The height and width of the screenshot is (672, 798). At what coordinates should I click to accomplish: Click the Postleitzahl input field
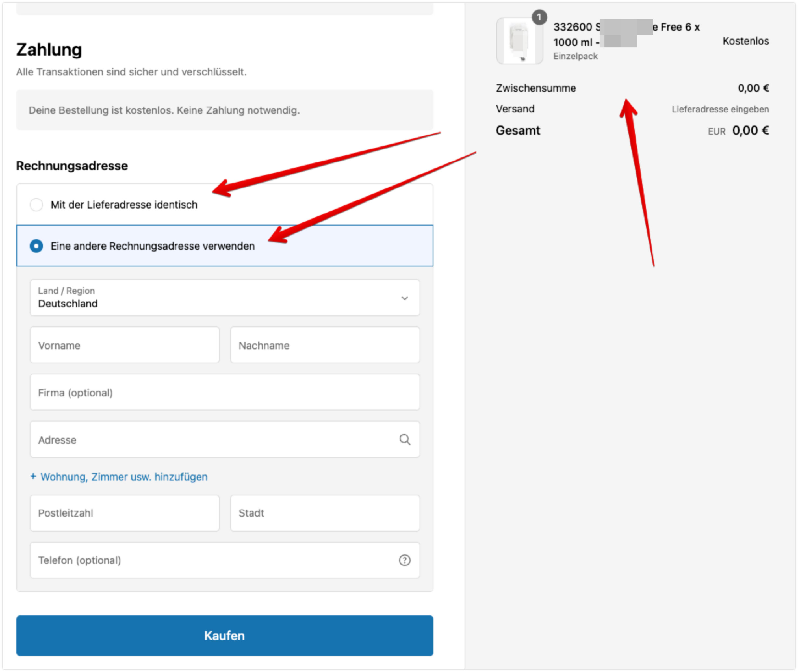pos(124,513)
